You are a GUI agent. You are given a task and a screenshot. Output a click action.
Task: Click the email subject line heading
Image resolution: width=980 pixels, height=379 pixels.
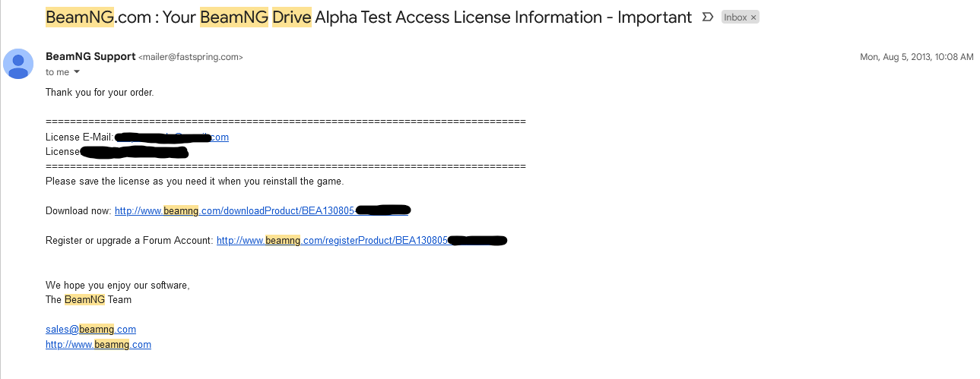tap(369, 17)
